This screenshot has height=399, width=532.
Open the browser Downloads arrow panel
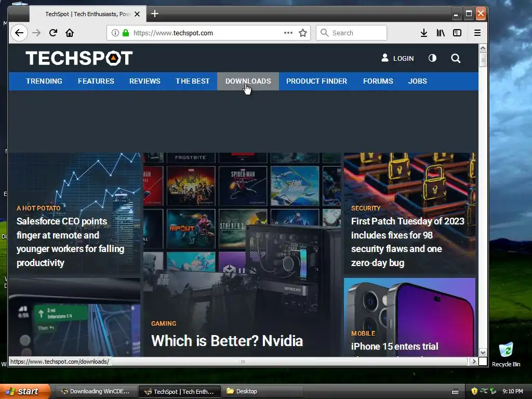tap(424, 33)
